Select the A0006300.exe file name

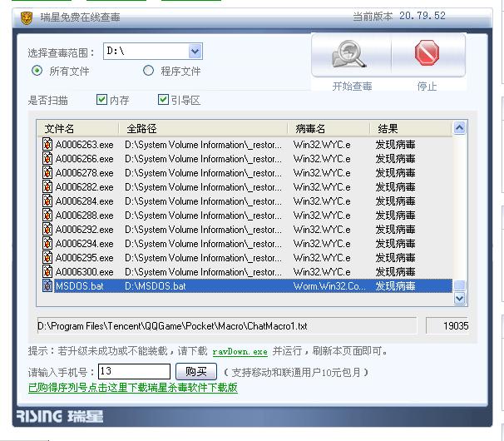[85, 272]
